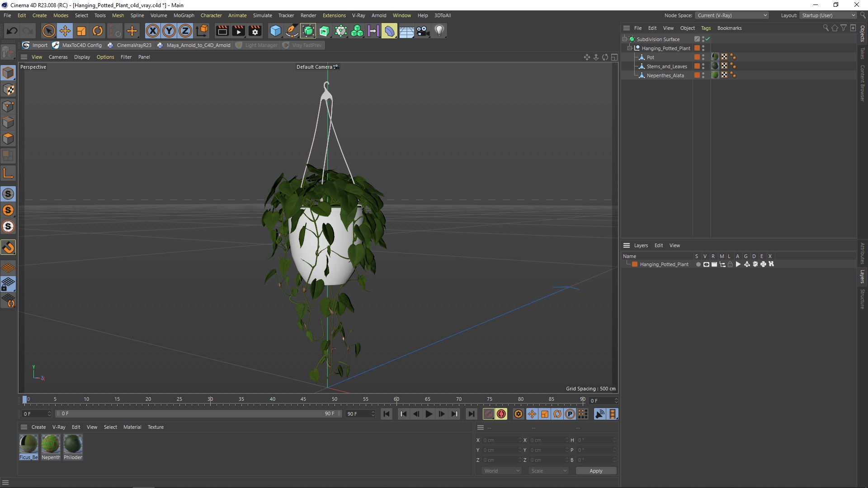Click the objects panel search icon
Image resolution: width=868 pixels, height=488 pixels.
point(826,28)
